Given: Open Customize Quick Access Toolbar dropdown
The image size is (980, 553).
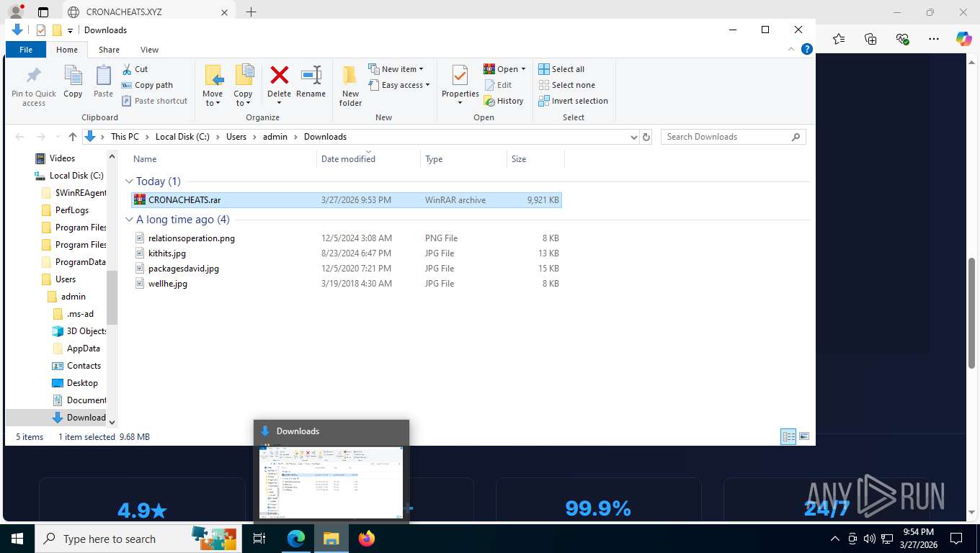Looking at the screenshot, I should pos(70,30).
